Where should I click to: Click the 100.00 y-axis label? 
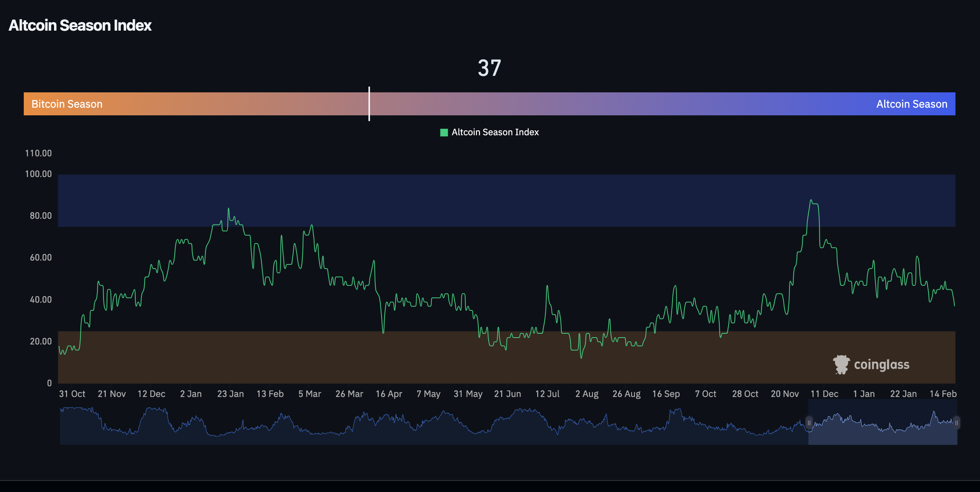click(x=39, y=174)
